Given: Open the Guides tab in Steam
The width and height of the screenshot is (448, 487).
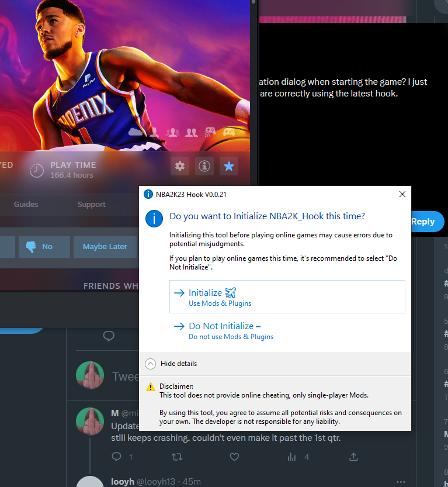Looking at the screenshot, I should [26, 205].
